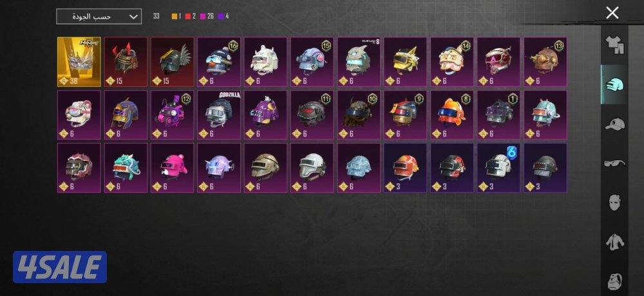This screenshot has height=296, width=644.
Task: Open the cap headwear category icon
Action: pos(614,124)
